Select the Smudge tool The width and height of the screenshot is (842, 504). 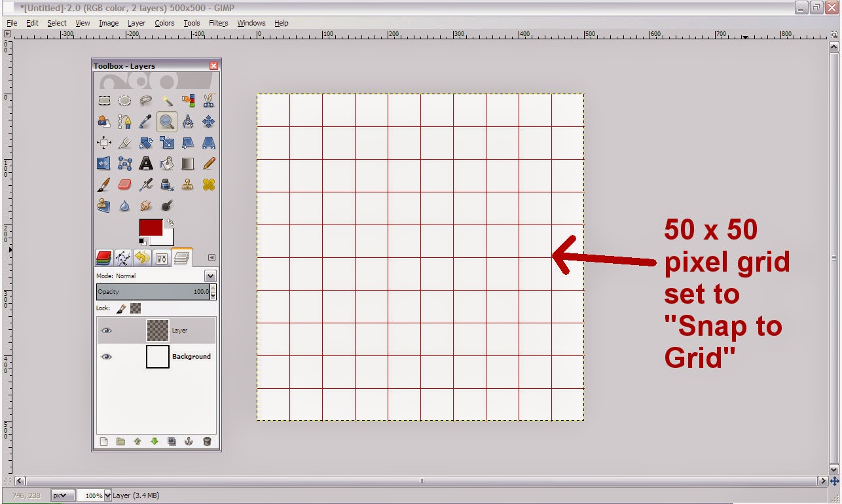pos(145,206)
